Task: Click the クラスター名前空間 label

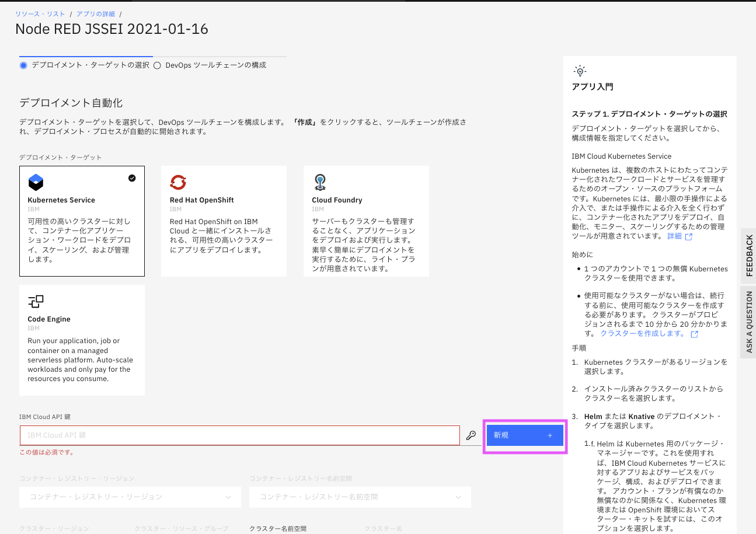Action: (278, 529)
